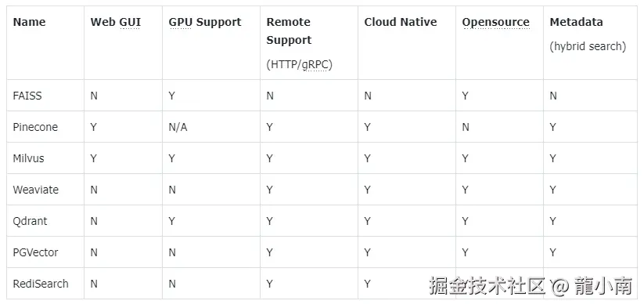The image size is (644, 308).
Task: Select the RediSearch name cell
Action: point(41,284)
